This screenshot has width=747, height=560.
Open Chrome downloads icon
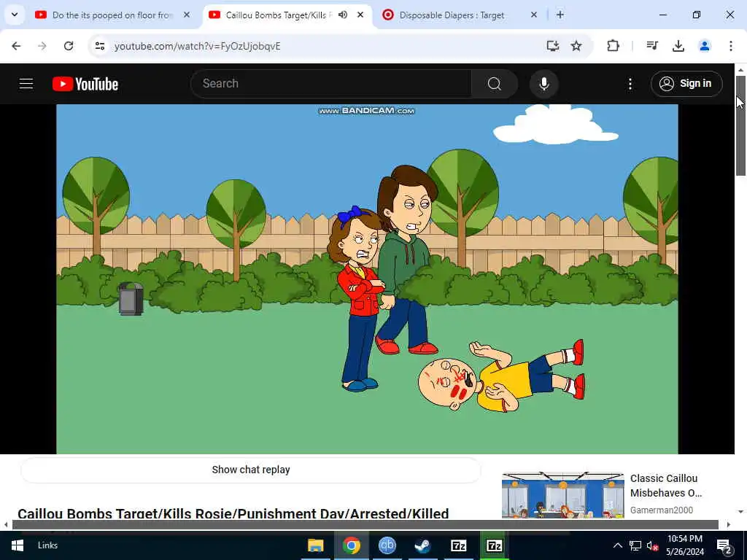coord(678,46)
